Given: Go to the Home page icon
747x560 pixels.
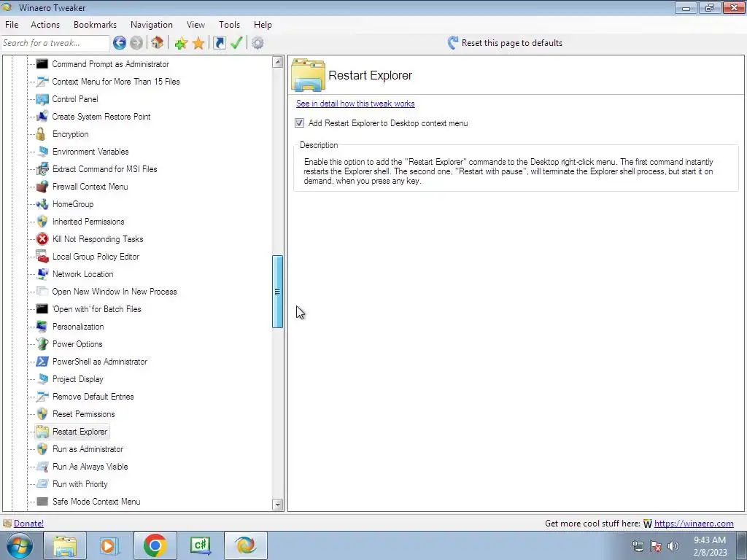Looking at the screenshot, I should [158, 43].
